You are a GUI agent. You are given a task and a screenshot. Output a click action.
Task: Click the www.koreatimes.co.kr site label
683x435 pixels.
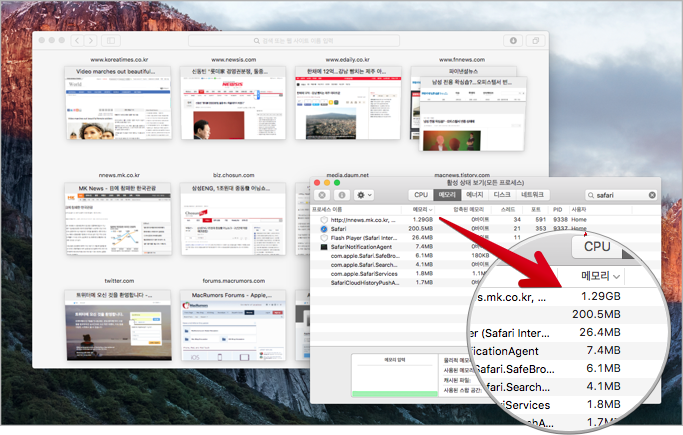(x=119, y=60)
